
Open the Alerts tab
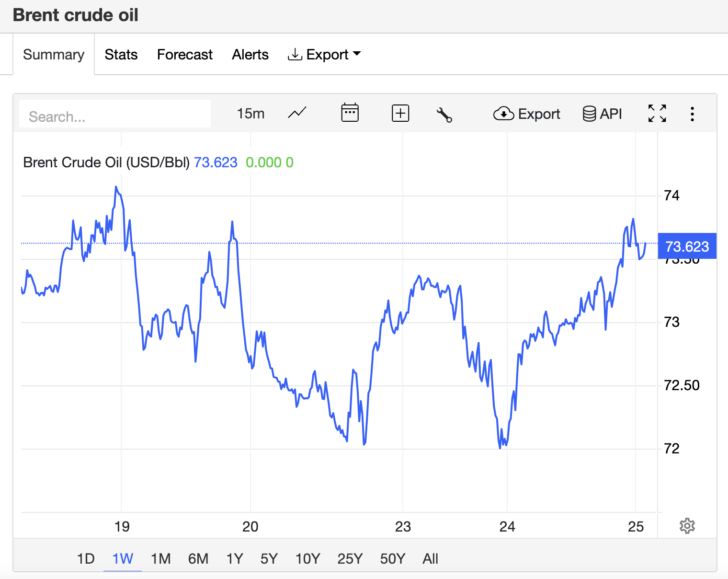250,55
